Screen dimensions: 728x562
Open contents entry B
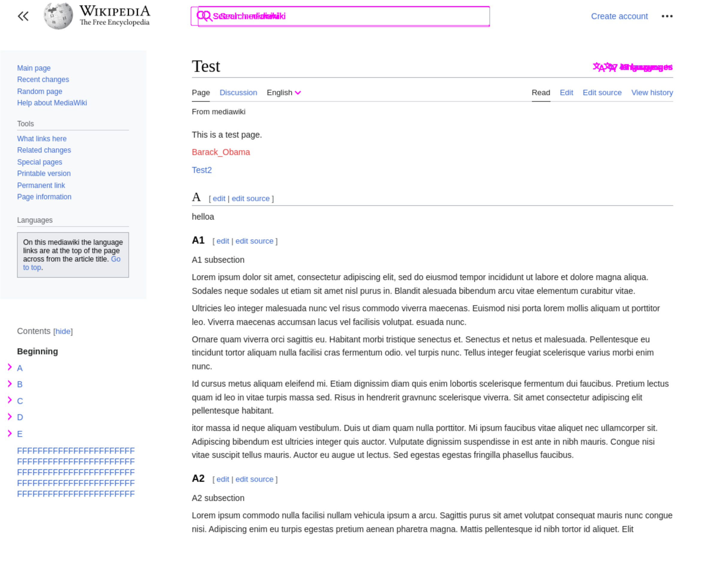[x=20, y=384]
